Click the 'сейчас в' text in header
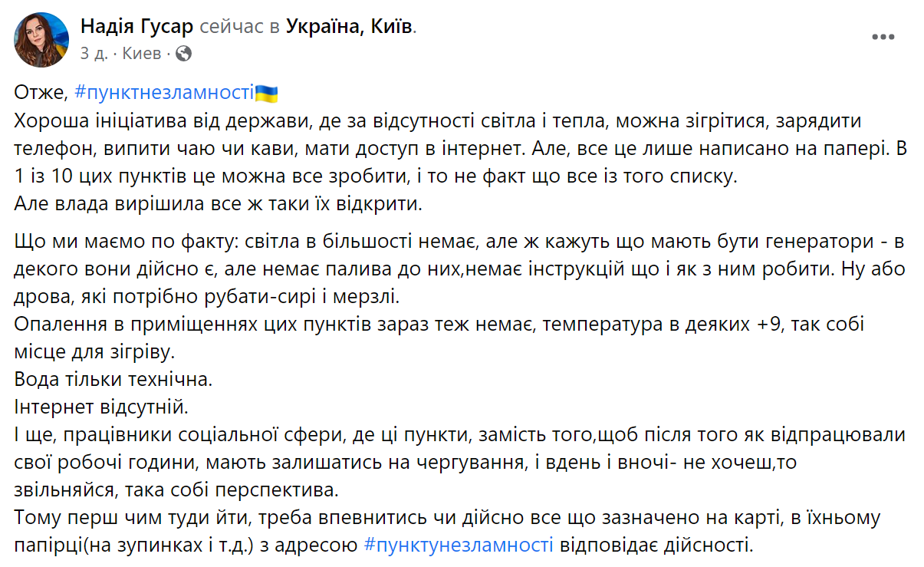This screenshot has width=924, height=567. pos(239,27)
